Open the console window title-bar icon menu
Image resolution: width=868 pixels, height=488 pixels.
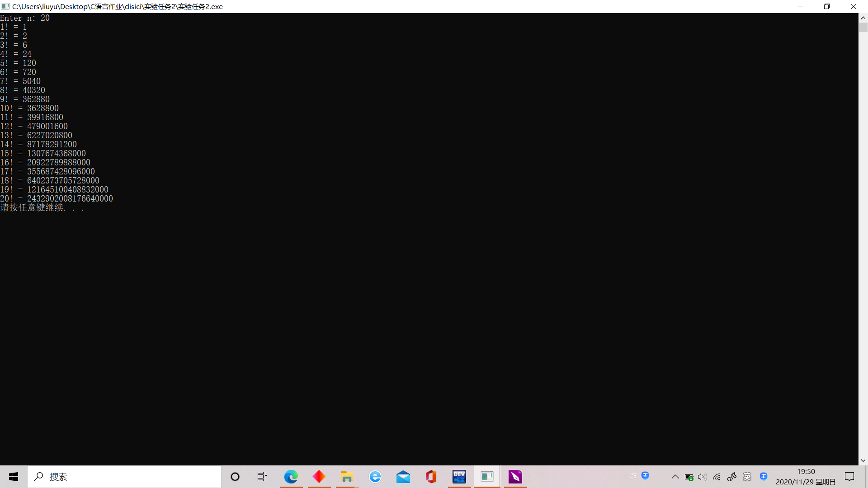coord(5,6)
